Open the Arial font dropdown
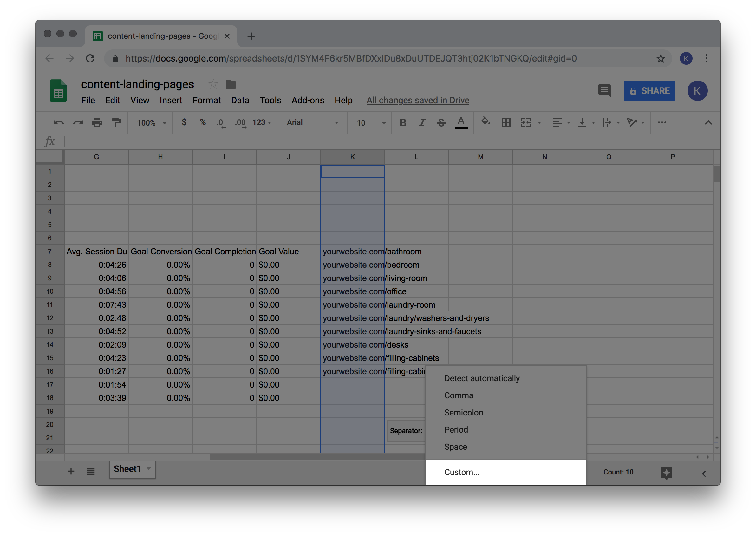756x536 pixels. point(312,122)
